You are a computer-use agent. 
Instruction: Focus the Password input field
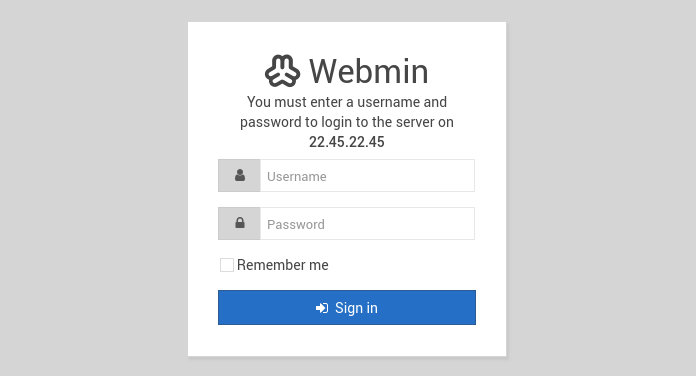[x=367, y=224]
